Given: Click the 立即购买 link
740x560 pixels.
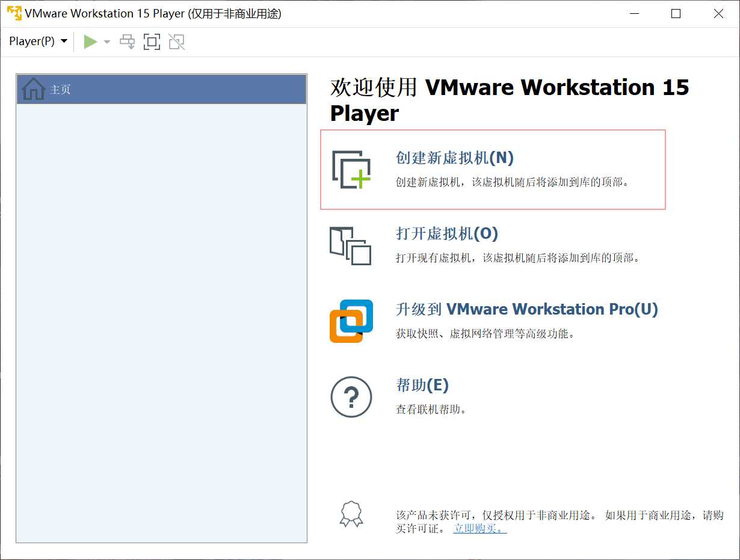Looking at the screenshot, I should coord(480,529).
